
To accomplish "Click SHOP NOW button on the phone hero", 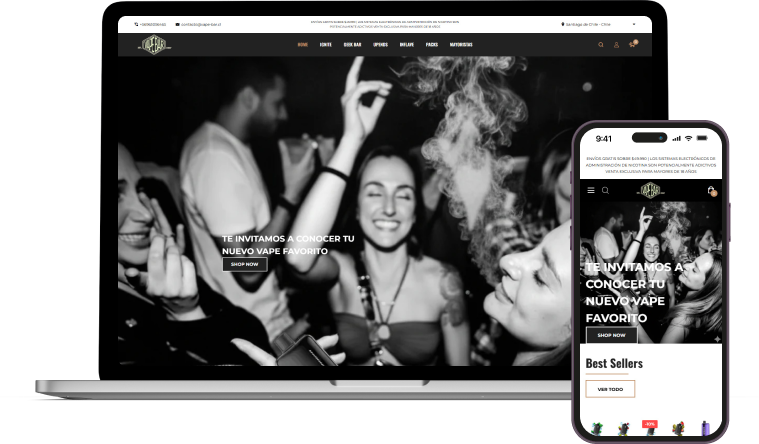I will pos(611,335).
